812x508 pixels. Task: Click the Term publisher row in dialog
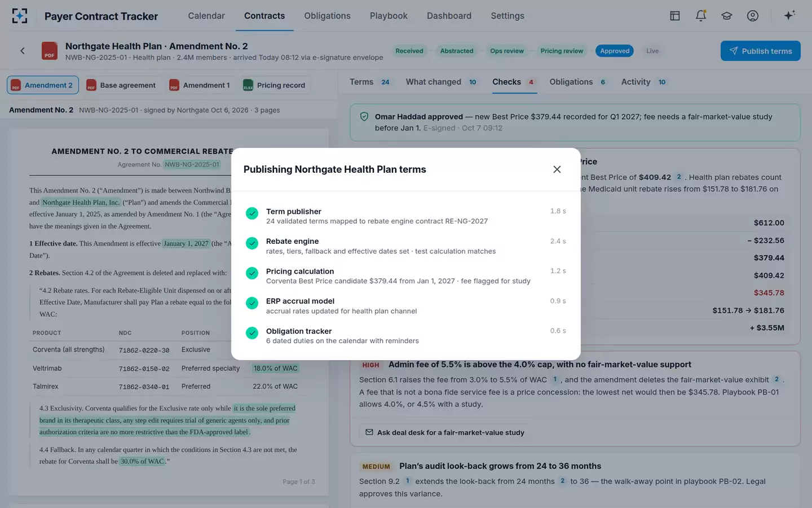406,216
